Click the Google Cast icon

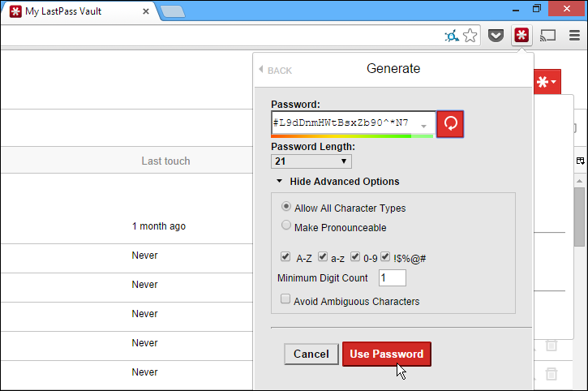tap(547, 36)
